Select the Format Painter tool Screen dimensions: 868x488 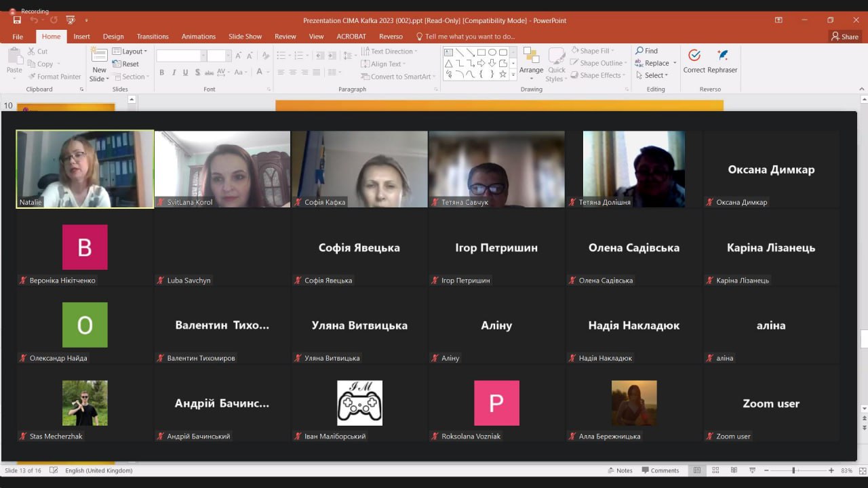[54, 77]
